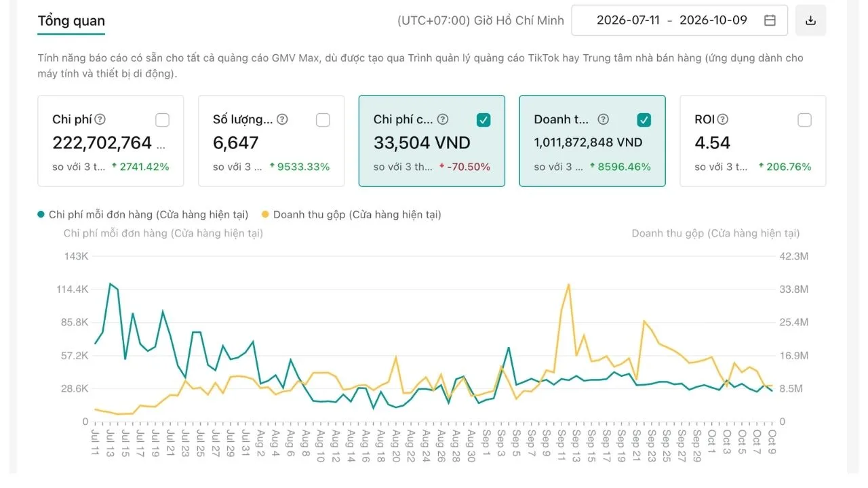868x488 pixels.
Task: Click help icon next to Chi phí c...
Action: pyautogui.click(x=443, y=119)
